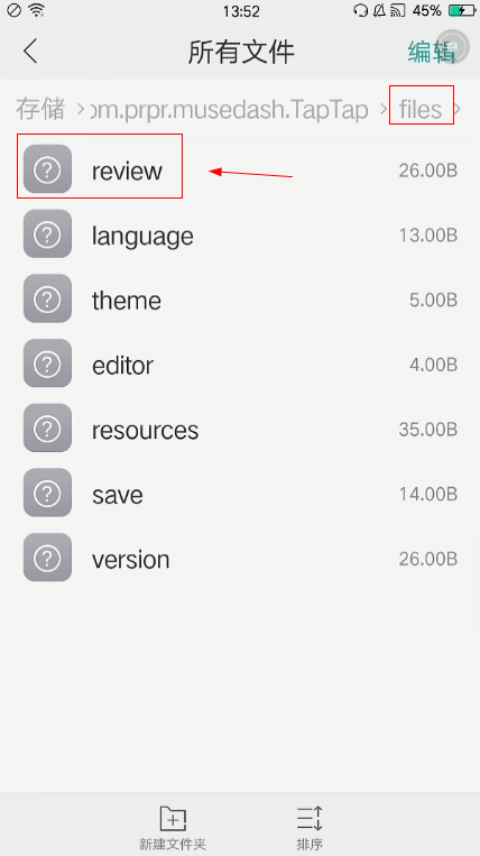Tap the save file icon
This screenshot has width=480, height=856.
click(x=48, y=493)
